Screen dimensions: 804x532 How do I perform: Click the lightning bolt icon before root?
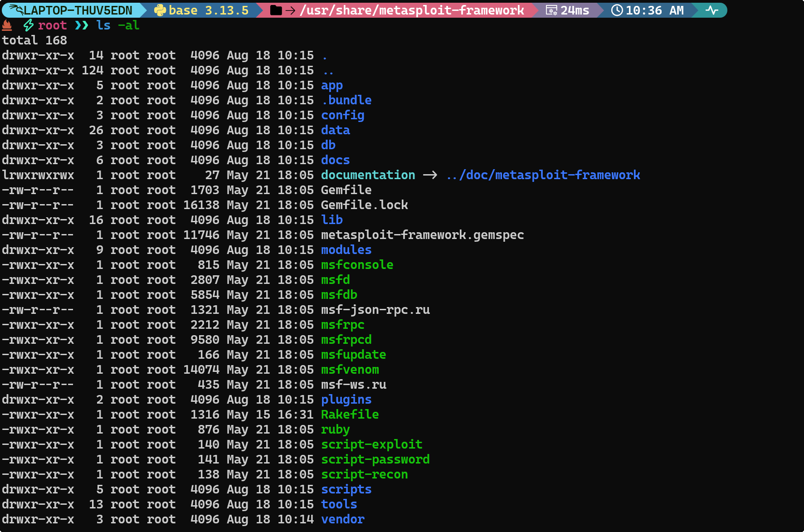(x=28, y=25)
